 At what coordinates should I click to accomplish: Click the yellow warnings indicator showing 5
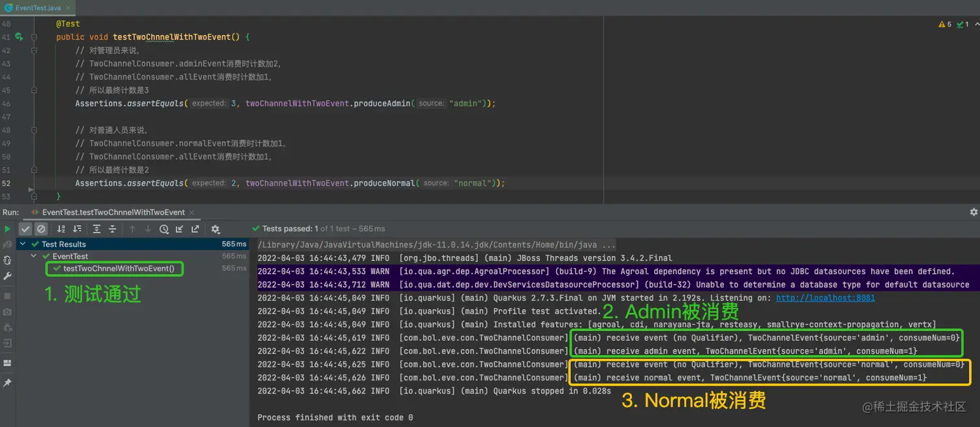[945, 24]
